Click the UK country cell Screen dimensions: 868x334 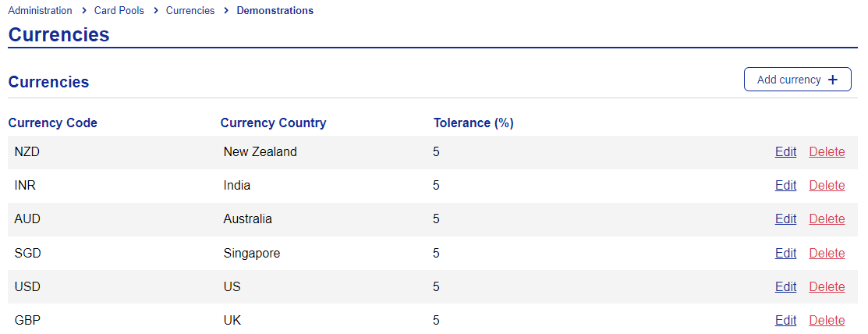click(x=232, y=321)
